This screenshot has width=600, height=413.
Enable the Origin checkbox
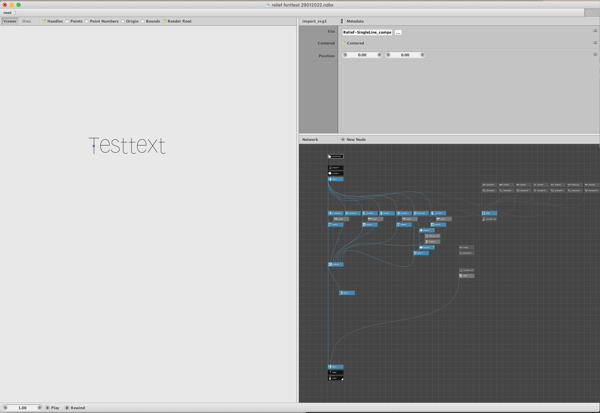tap(122, 21)
